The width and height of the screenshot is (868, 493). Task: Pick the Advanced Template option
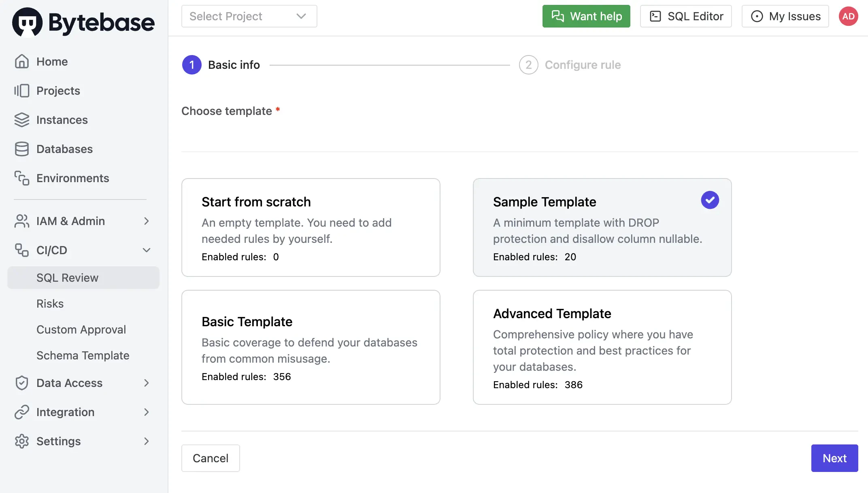602,347
